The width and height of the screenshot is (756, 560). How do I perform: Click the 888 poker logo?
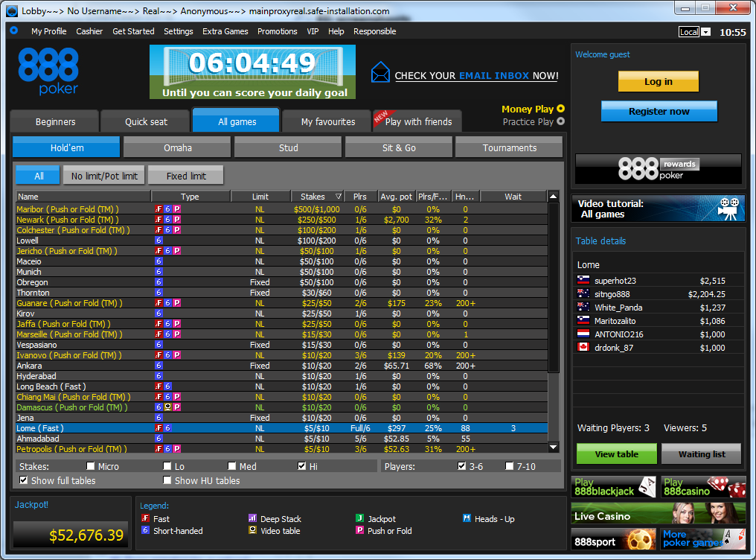[x=48, y=71]
